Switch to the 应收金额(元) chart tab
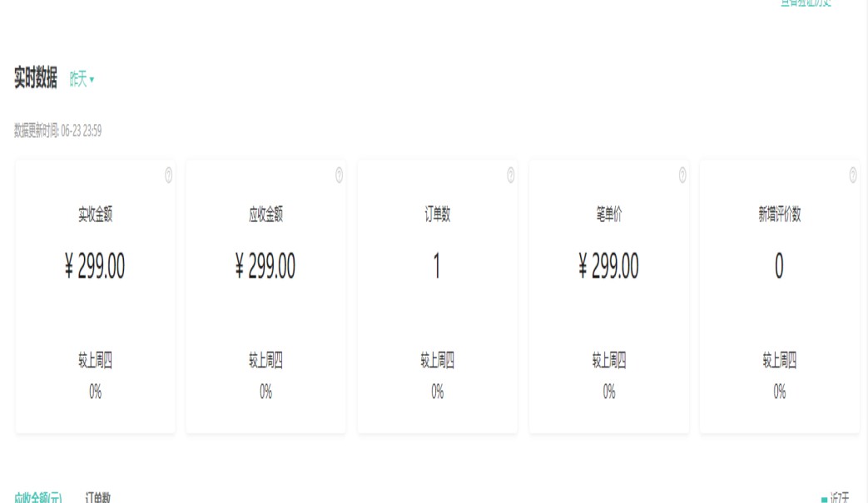This screenshot has height=503, width=868. tap(38, 498)
